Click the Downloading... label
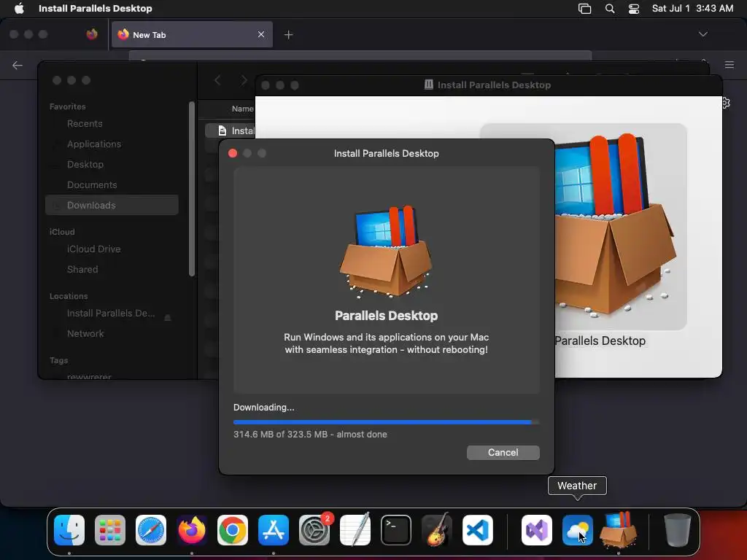Viewport: 747px width, 560px height. point(263,407)
